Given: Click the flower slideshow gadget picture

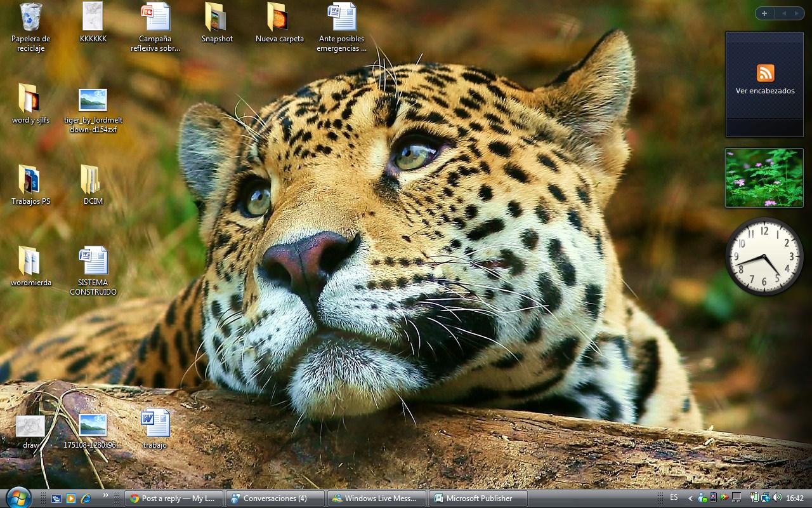Looking at the screenshot, I should click(x=764, y=178).
